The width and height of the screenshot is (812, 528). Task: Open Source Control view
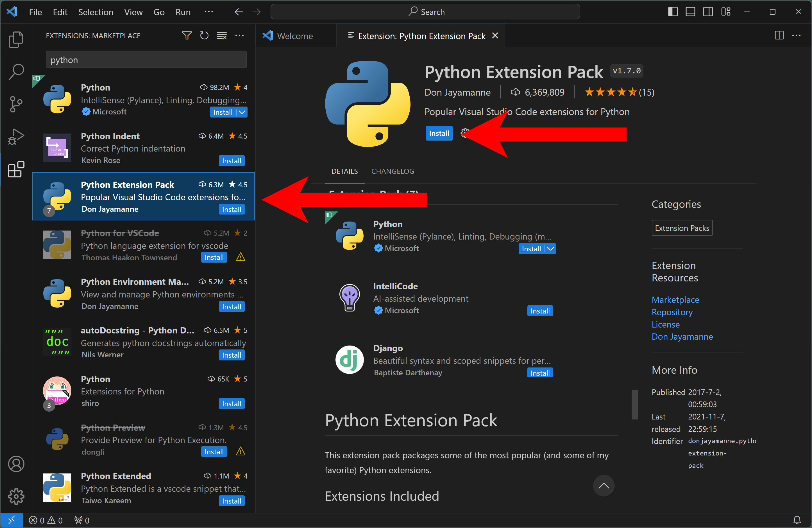point(16,104)
